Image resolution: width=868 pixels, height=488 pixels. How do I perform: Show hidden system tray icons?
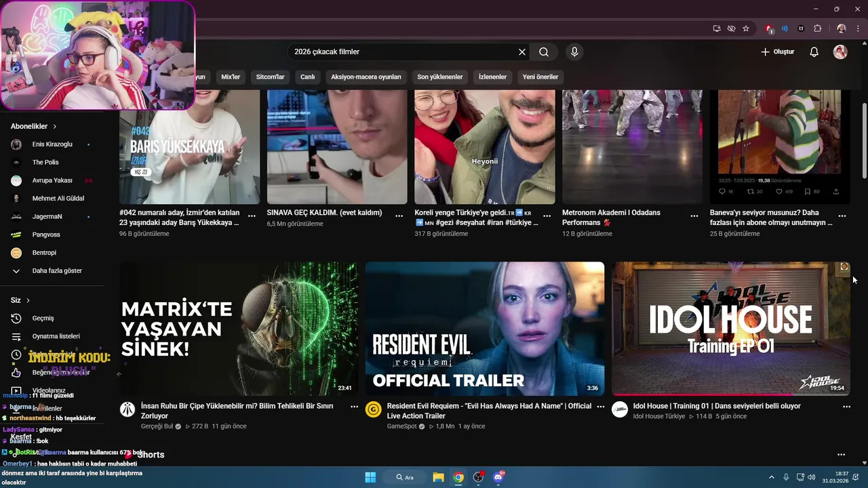pos(771,477)
